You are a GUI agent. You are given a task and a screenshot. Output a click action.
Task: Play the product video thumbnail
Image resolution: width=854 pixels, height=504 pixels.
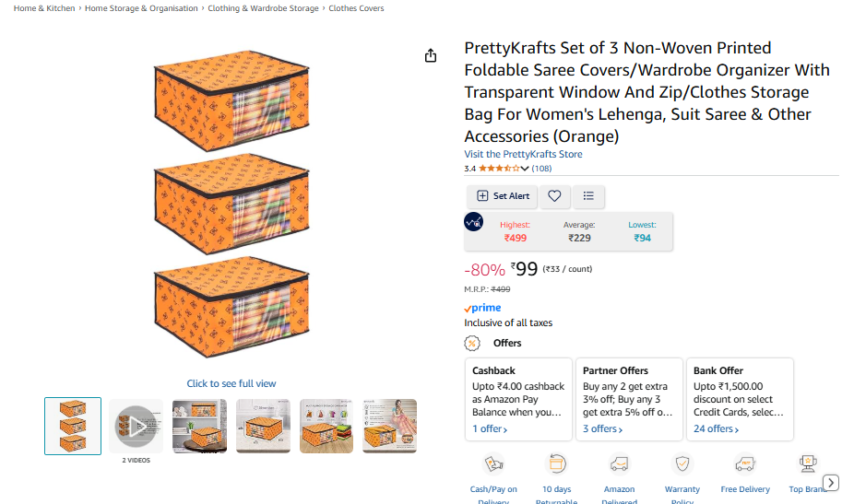(x=136, y=426)
